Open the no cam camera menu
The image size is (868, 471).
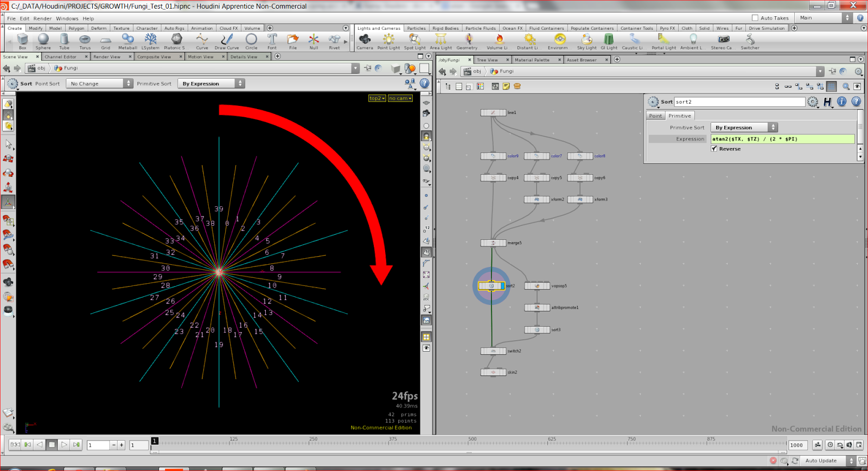tap(400, 98)
